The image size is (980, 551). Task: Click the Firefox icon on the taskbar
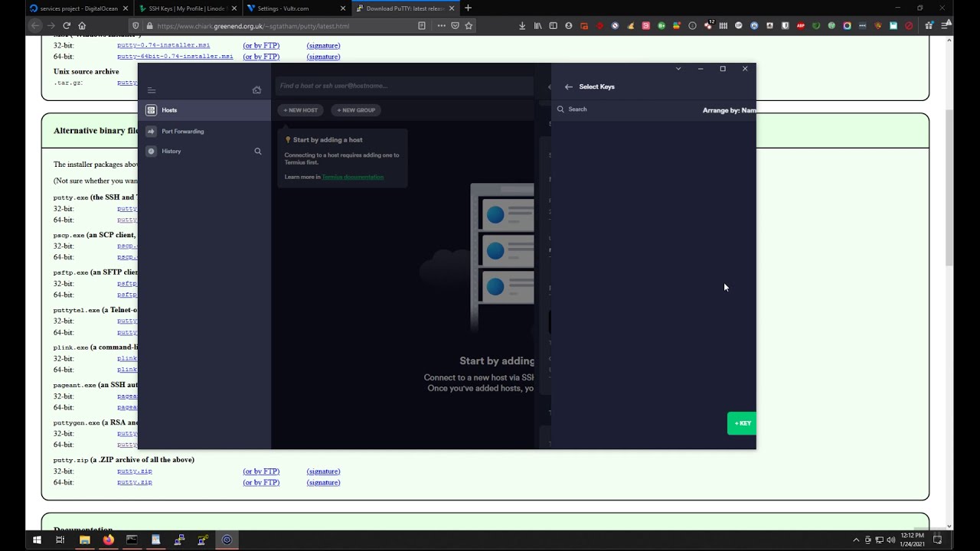[108, 540]
